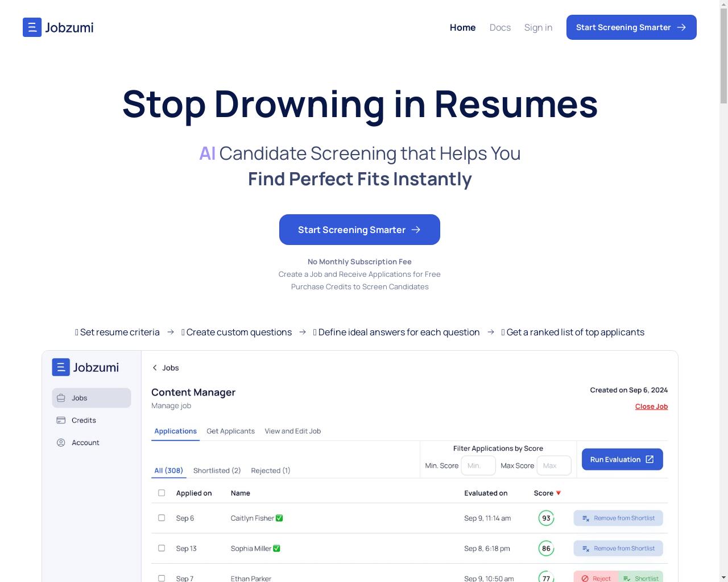728x582 pixels.
Task: Click the Applied on column header
Action: (193, 493)
